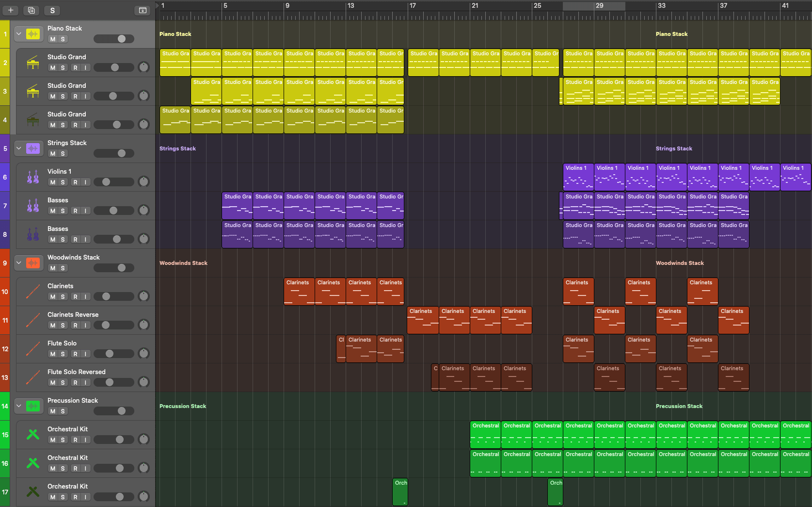The image size is (812, 507).
Task: Click the Piano Stack summing stack icon
Action: tap(33, 34)
